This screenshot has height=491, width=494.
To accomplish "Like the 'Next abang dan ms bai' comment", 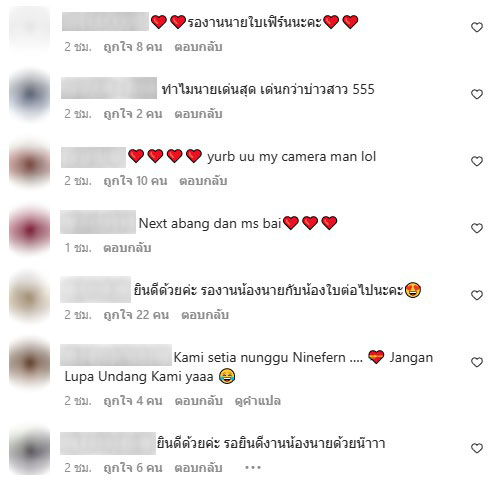I will pyautogui.click(x=477, y=228).
